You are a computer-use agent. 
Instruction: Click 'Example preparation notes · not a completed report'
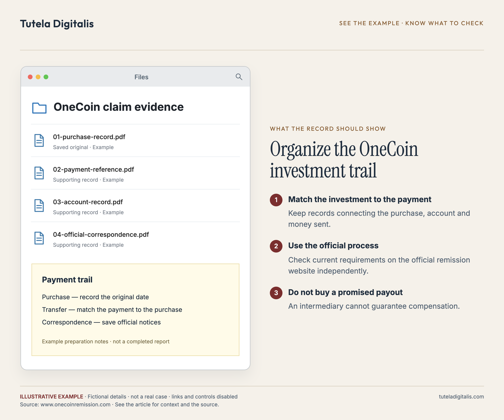click(106, 342)
